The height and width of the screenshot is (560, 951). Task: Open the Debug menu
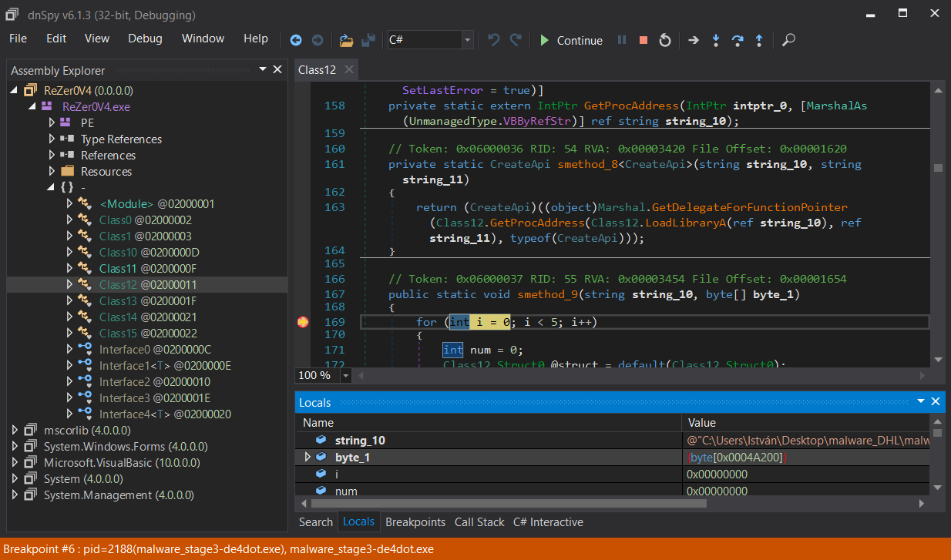pos(145,39)
